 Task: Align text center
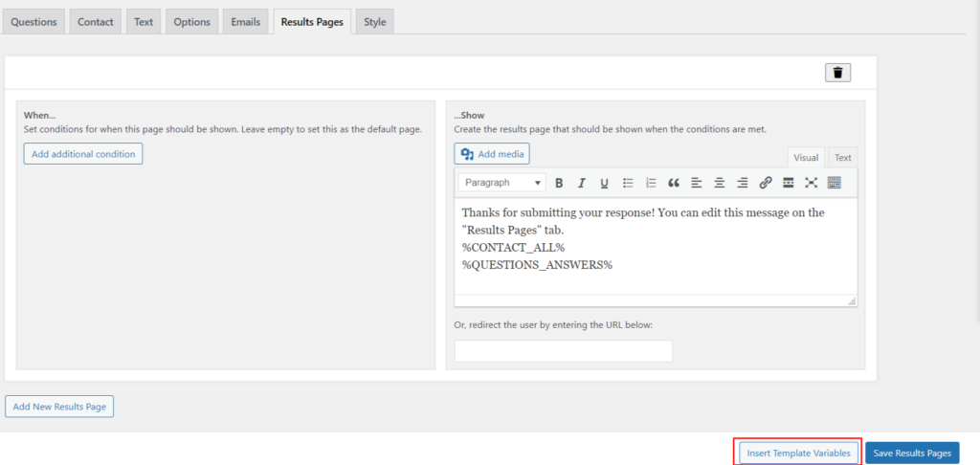point(720,183)
